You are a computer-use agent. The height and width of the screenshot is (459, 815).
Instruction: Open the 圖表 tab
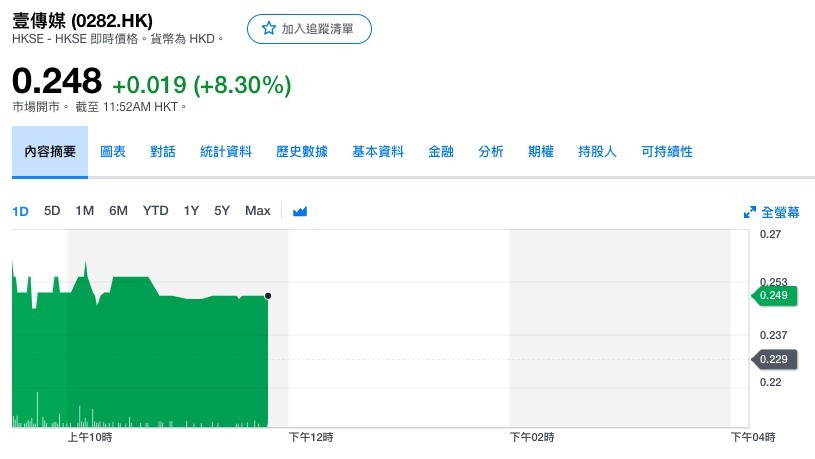click(x=113, y=152)
